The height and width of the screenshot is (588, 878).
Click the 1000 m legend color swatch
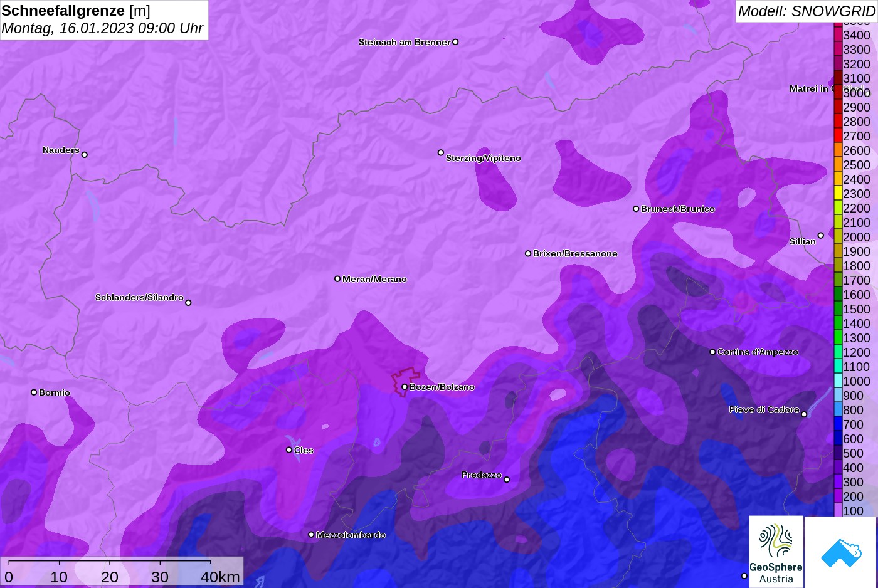(838, 381)
